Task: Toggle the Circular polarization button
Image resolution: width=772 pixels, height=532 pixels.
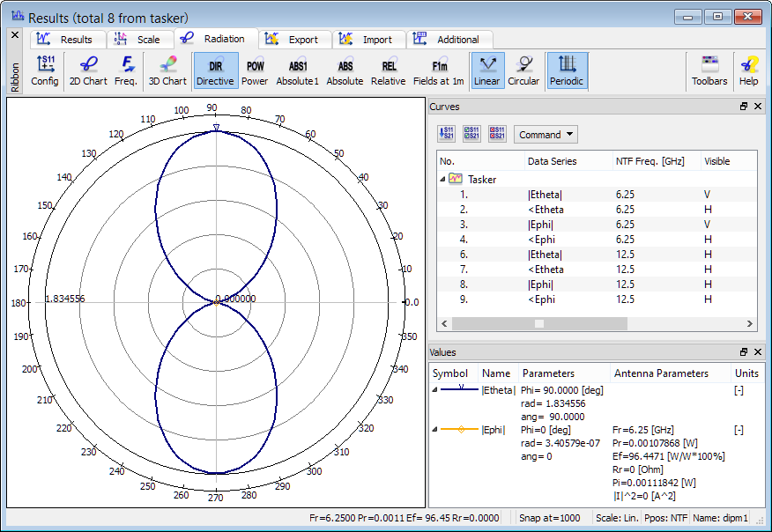Action: 523,70
